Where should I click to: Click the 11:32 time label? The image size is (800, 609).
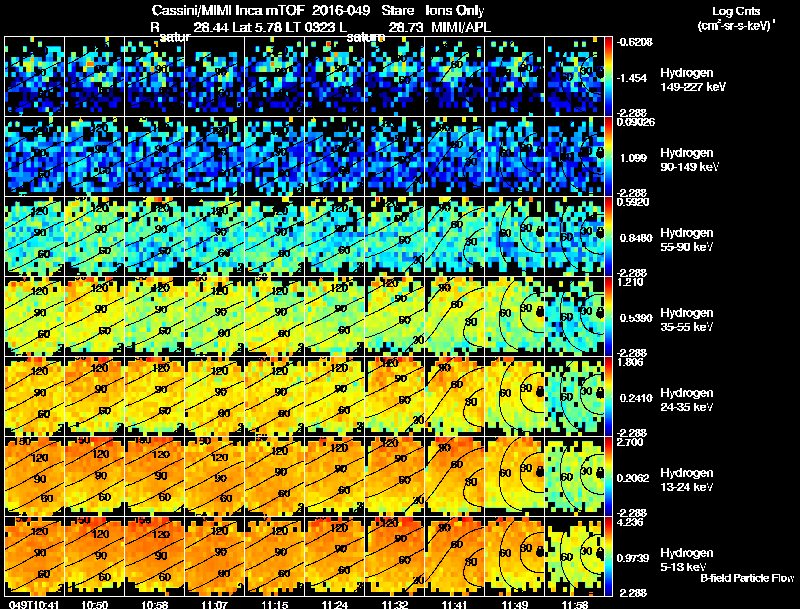tap(395, 604)
